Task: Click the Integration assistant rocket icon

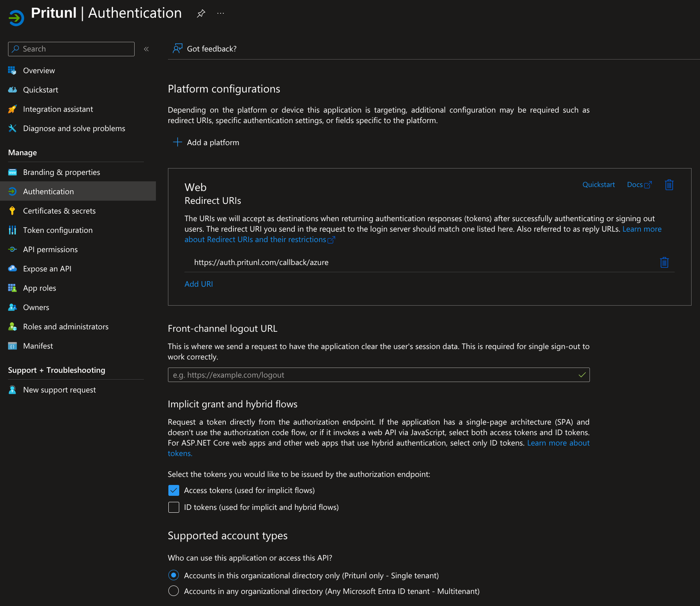Action: [x=12, y=109]
